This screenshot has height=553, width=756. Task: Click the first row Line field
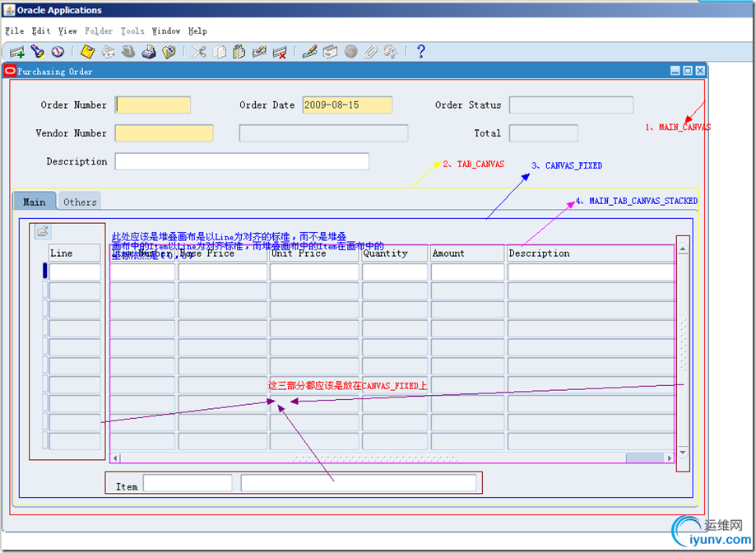click(x=75, y=272)
